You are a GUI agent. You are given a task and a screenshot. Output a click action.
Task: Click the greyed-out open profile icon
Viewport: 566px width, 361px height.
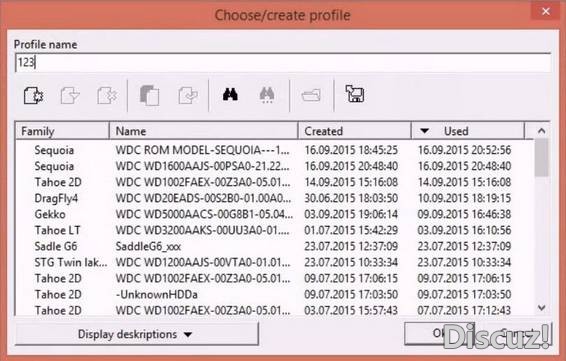(x=70, y=95)
